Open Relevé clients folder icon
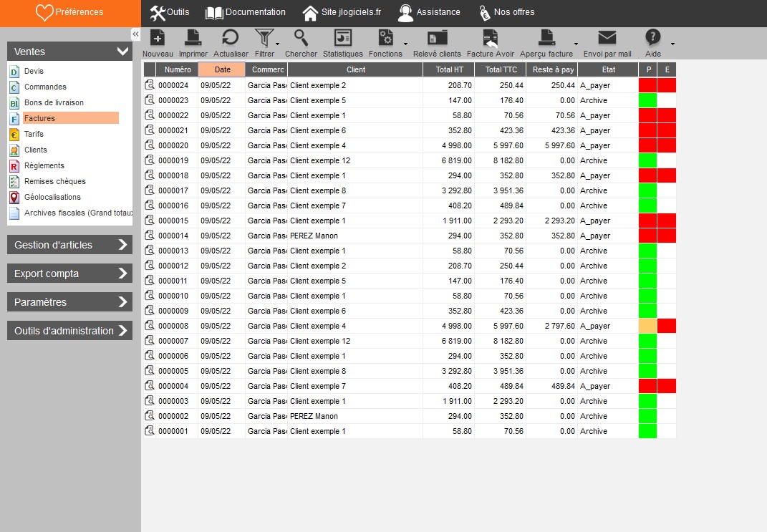 click(437, 38)
